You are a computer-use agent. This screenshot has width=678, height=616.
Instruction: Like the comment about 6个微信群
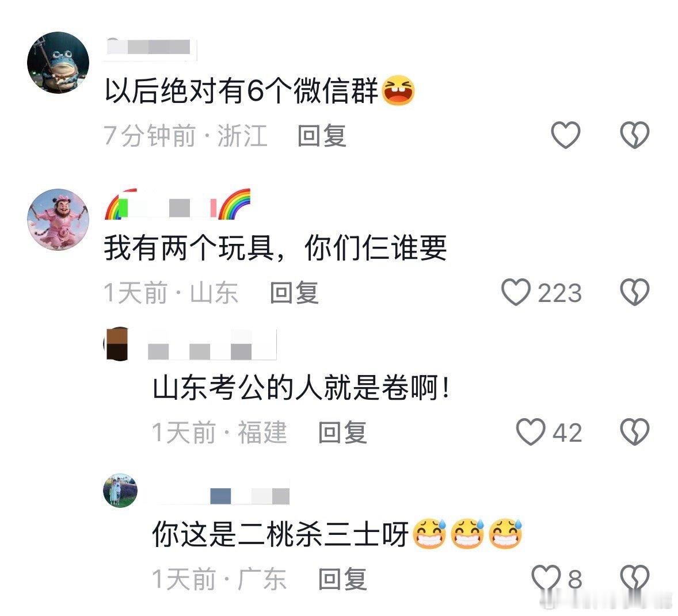pyautogui.click(x=566, y=135)
